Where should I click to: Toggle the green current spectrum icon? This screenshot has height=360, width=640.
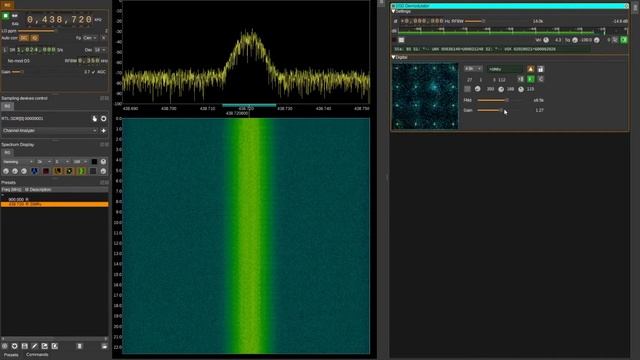coord(81,171)
